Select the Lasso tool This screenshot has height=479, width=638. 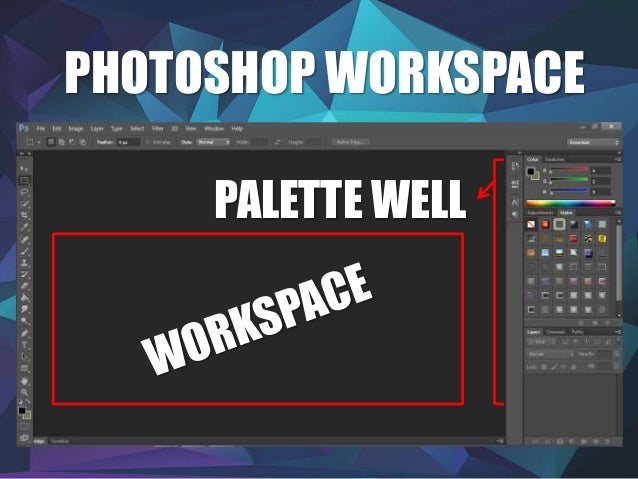click(24, 192)
